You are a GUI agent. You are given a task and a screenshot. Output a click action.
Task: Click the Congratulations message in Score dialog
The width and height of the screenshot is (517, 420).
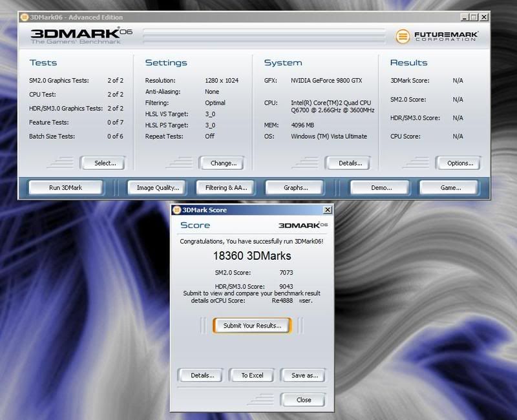tap(251, 241)
